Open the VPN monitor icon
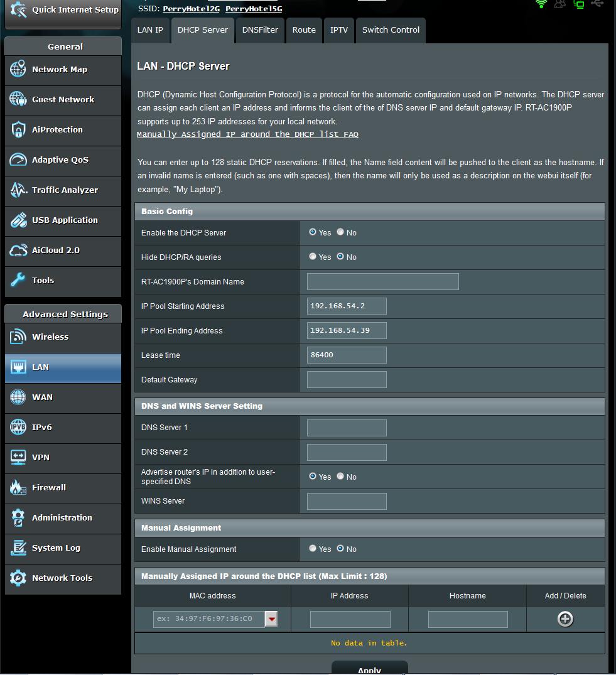 (x=18, y=457)
